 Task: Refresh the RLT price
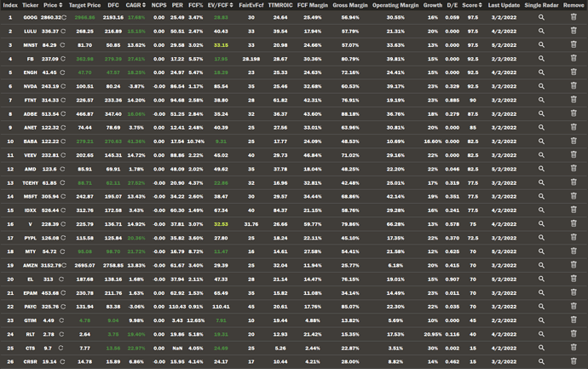point(61,334)
